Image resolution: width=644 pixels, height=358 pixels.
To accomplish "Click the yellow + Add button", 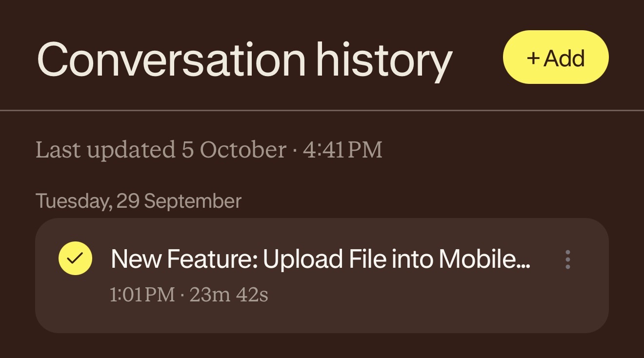I will 556,58.
